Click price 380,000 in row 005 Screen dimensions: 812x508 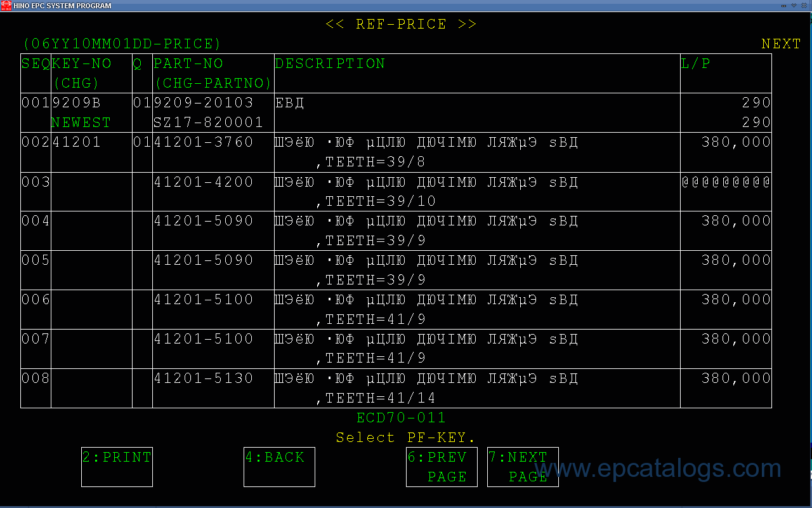click(x=736, y=260)
